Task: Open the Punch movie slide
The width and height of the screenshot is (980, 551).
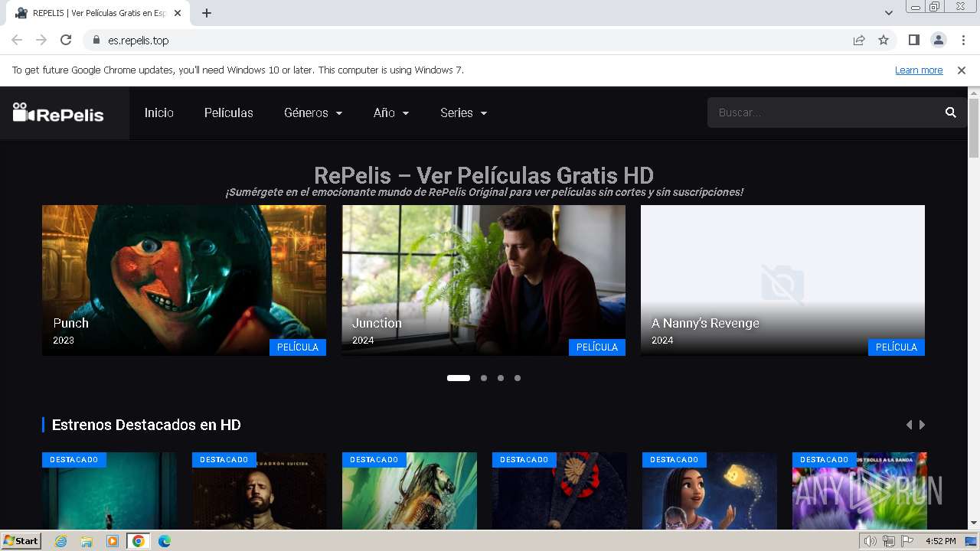Action: point(184,280)
